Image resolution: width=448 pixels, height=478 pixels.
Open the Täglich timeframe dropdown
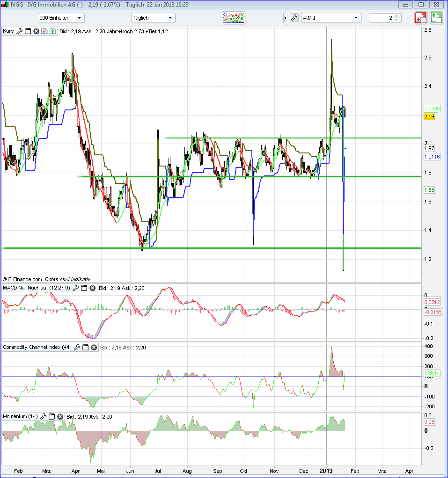[153, 18]
